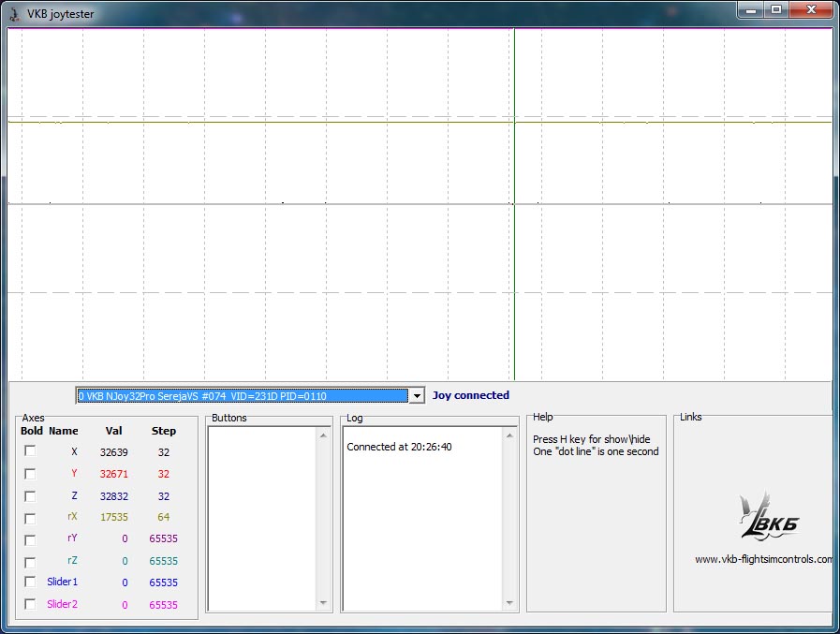Enable bold for the X axis
This screenshot has height=634, width=840.
pos(30,451)
